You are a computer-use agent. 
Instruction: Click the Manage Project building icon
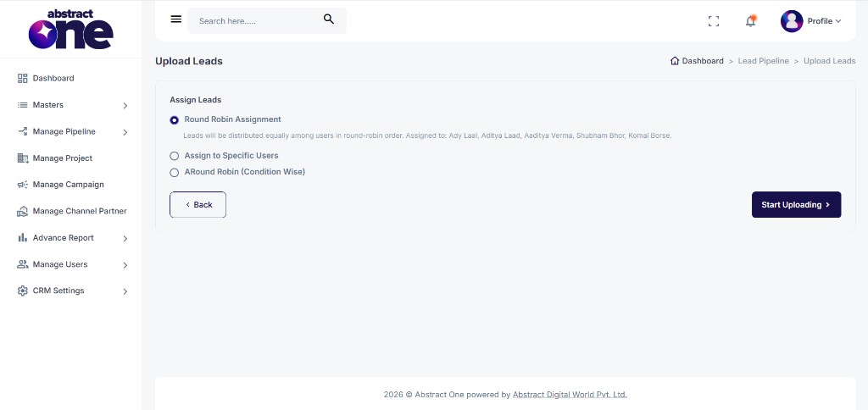[x=23, y=158]
